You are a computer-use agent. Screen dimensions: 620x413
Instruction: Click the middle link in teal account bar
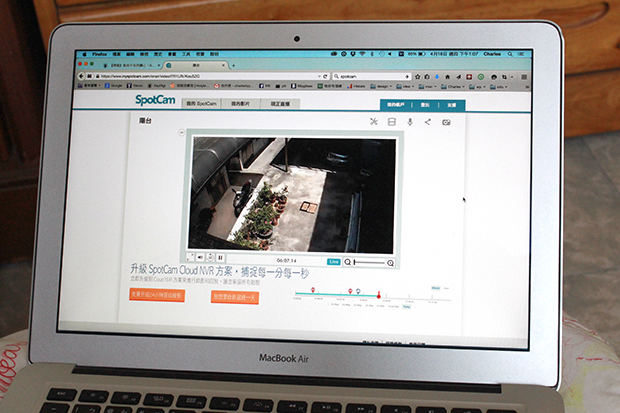[x=425, y=105]
